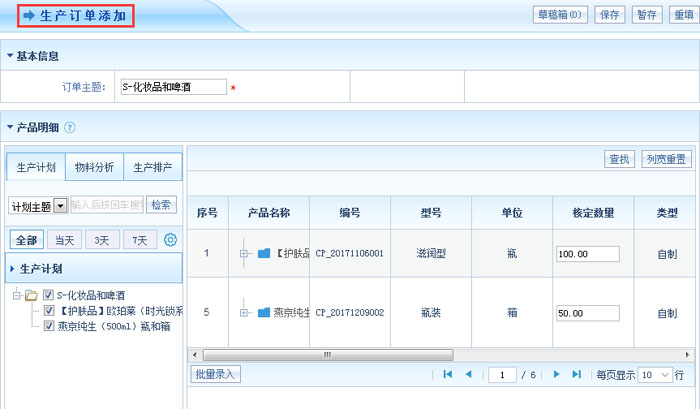Click the blue folder icon in row 5
The image size is (700, 409).
pyautogui.click(x=264, y=312)
